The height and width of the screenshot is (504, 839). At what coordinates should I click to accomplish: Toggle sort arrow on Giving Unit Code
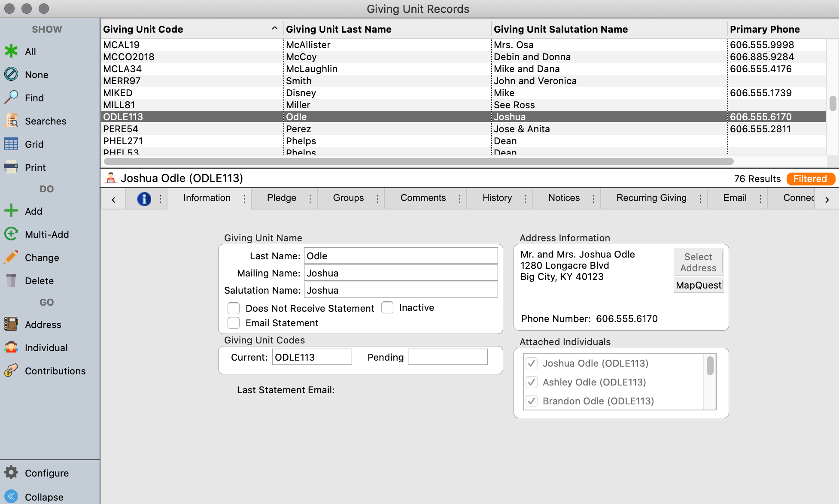click(x=274, y=28)
